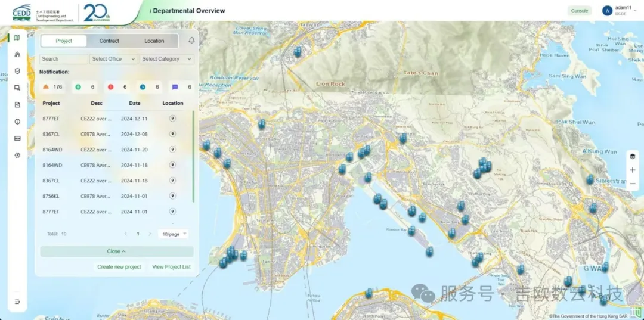Open the settings gear in the sidebar

point(17,155)
